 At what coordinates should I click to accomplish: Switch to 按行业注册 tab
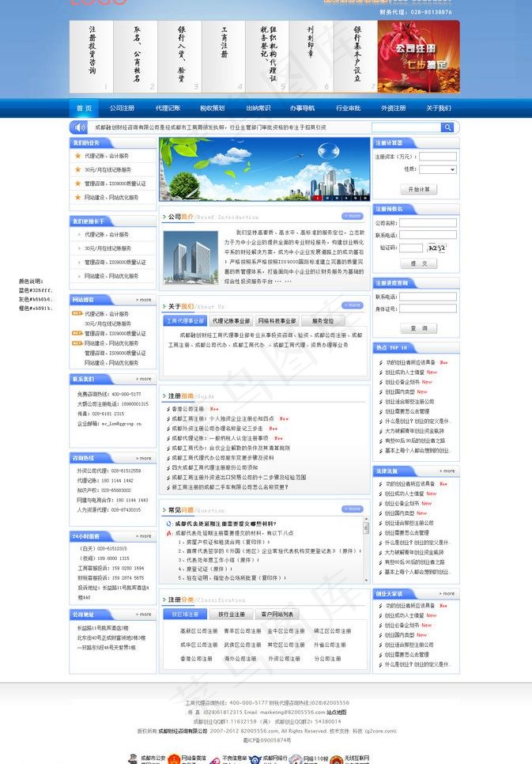point(231,615)
